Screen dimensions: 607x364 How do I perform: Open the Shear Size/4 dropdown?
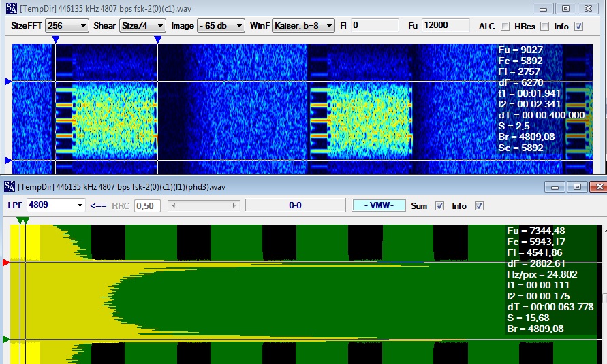tap(142, 26)
